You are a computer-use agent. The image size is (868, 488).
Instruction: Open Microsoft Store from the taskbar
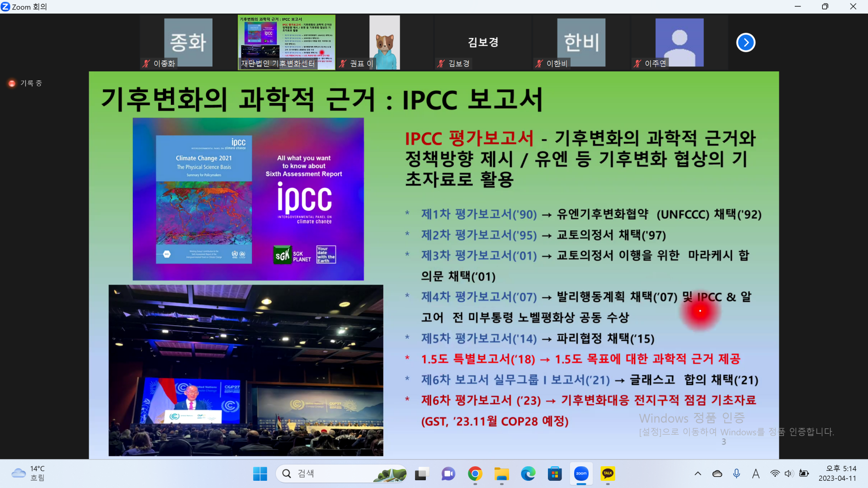point(555,474)
